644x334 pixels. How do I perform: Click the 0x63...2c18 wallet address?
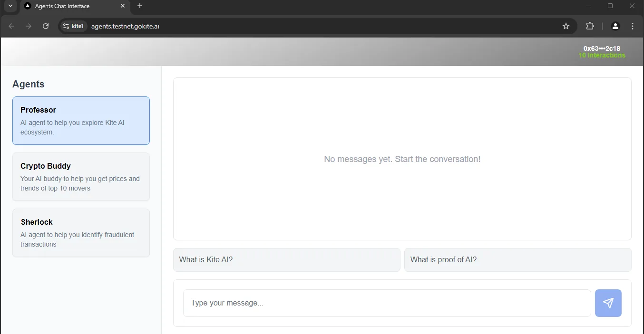pyautogui.click(x=601, y=48)
